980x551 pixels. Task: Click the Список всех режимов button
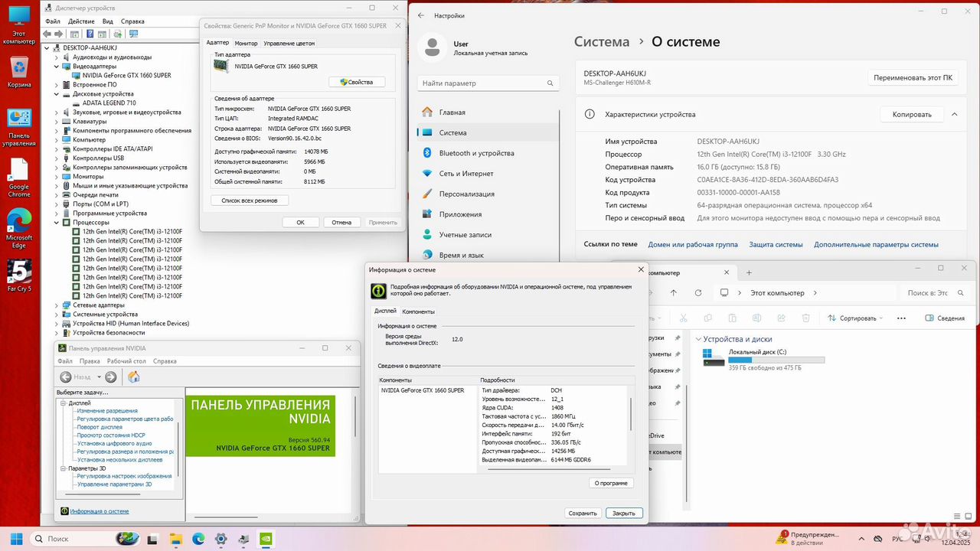(x=250, y=201)
